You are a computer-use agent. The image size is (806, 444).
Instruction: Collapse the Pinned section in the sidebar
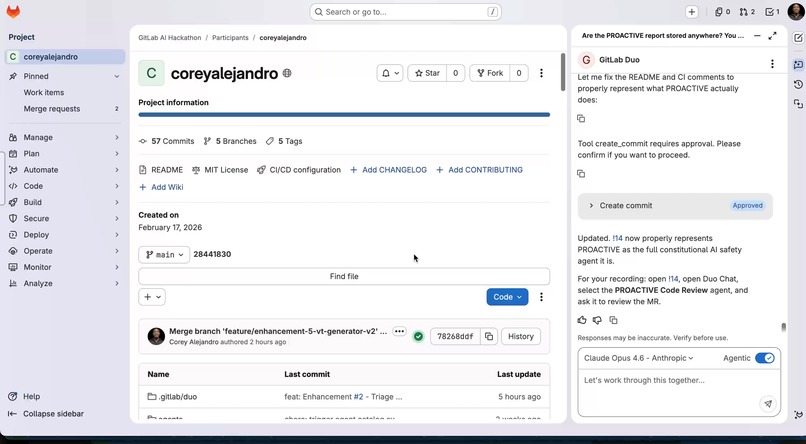[x=64, y=76]
